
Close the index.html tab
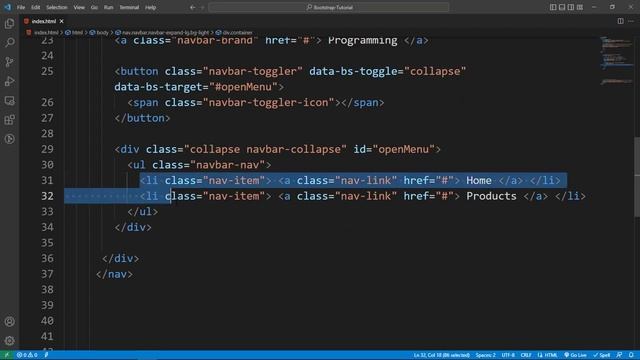pyautogui.click(x=61, y=21)
